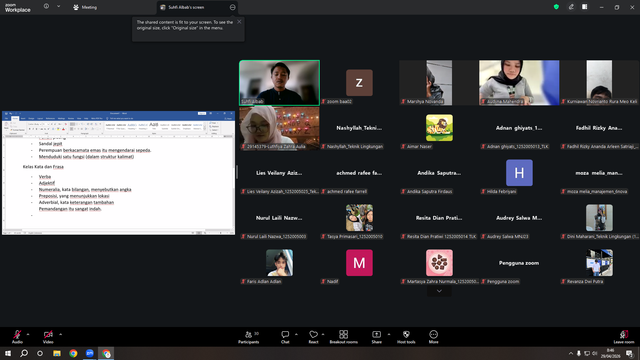This screenshot has width=640, height=360.
Task: Expand arrow next to React
Action: pos(323,335)
